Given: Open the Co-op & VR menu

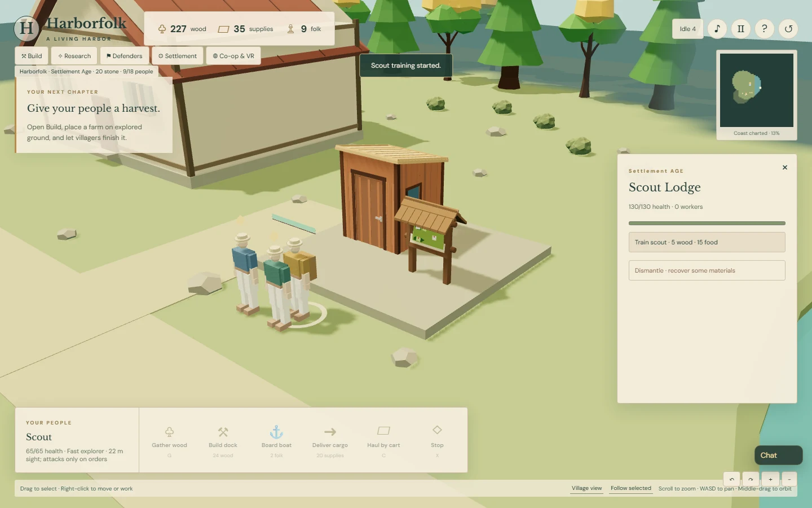Looking at the screenshot, I should [x=233, y=56].
